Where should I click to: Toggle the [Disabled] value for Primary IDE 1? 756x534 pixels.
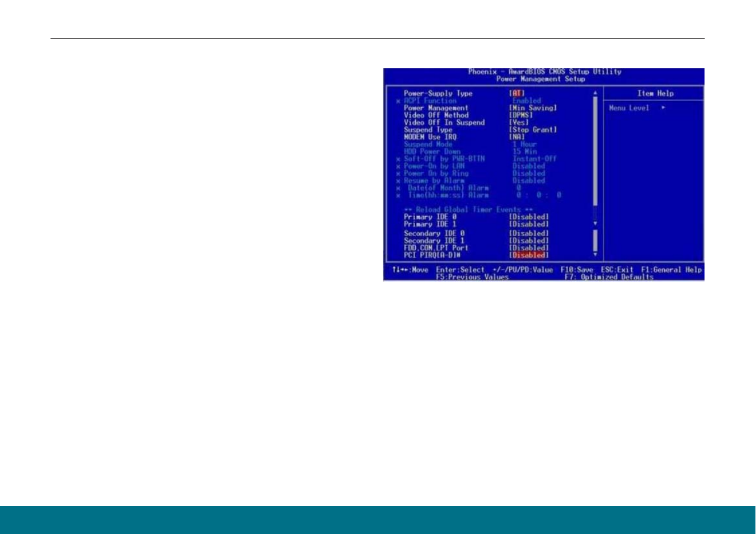tap(529, 224)
